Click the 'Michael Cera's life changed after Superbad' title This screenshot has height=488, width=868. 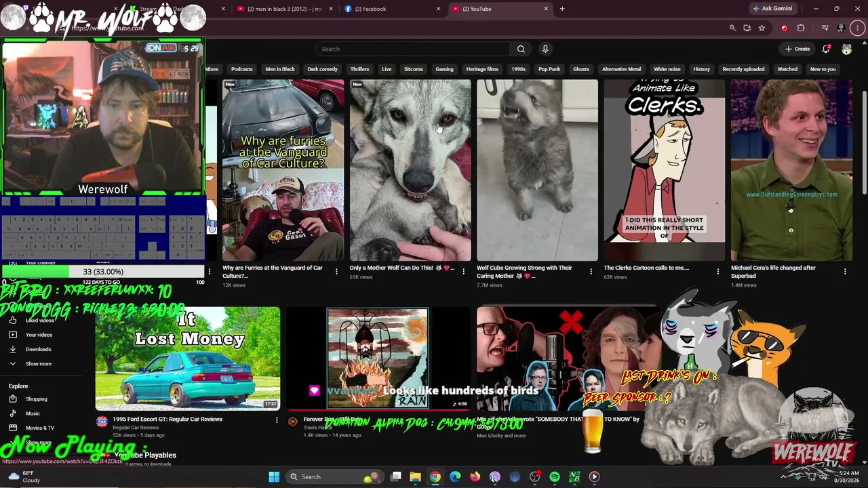pyautogui.click(x=773, y=272)
